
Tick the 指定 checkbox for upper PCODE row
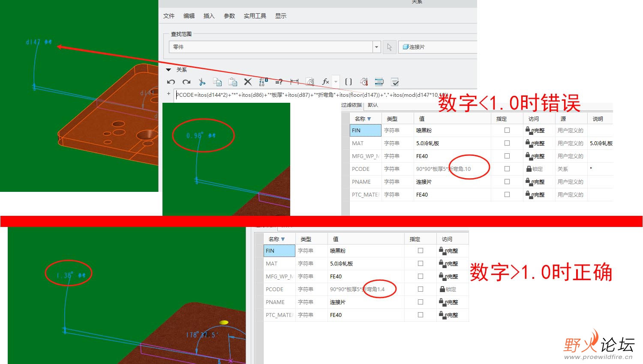tap(507, 169)
